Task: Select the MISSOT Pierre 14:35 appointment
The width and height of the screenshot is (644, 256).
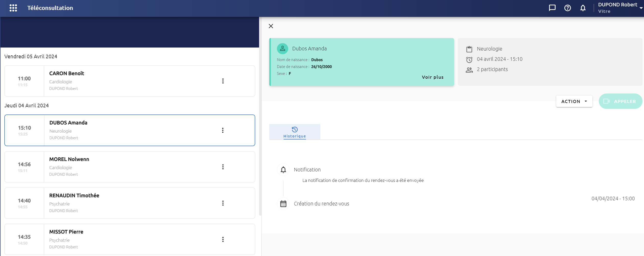Action: tap(130, 239)
